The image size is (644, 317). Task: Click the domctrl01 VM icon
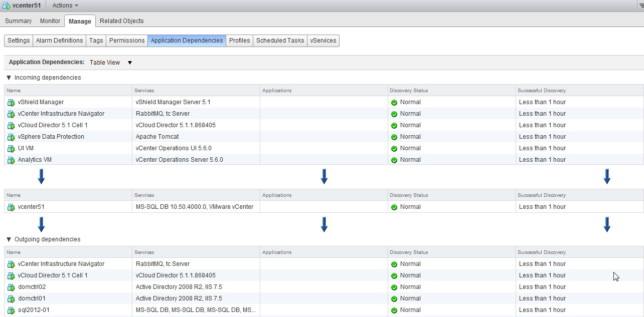pyautogui.click(x=11, y=299)
